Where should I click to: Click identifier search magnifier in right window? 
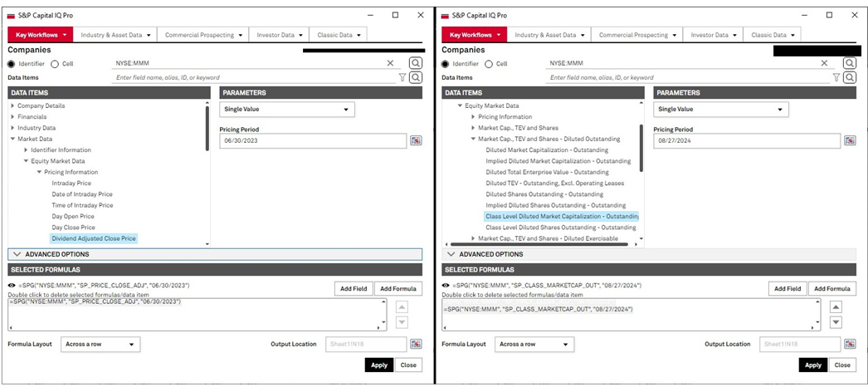(850, 63)
